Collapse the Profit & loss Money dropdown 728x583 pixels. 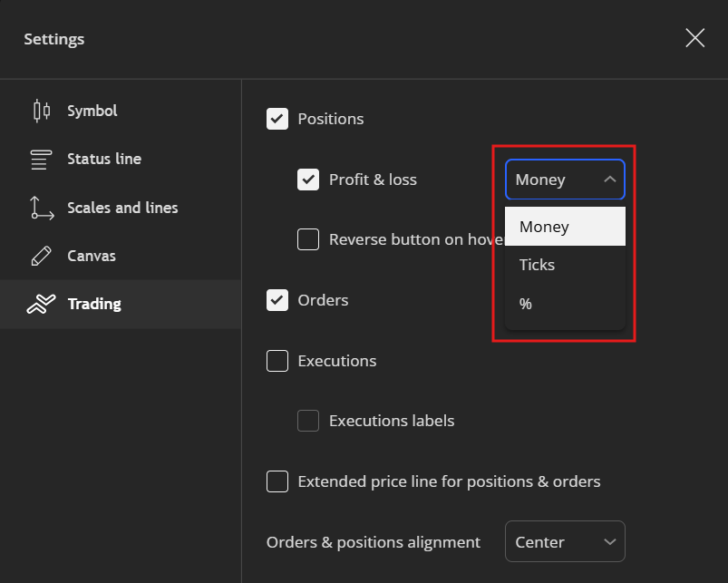point(565,180)
